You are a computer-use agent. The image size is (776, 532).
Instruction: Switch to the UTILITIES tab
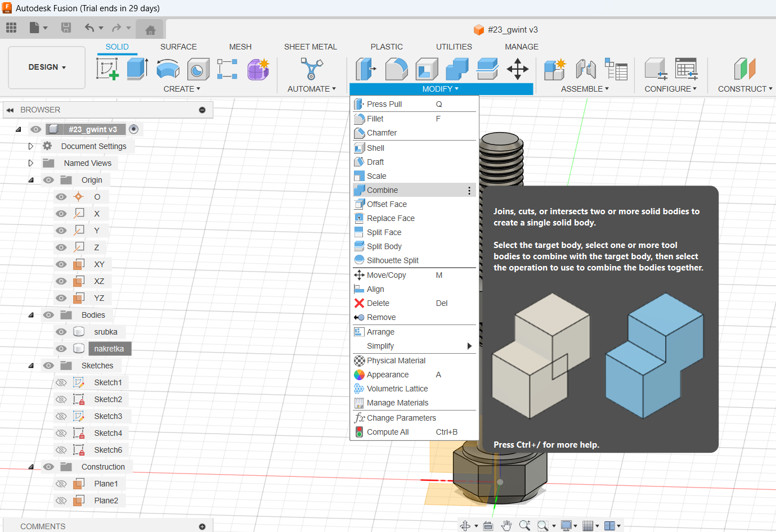click(x=454, y=47)
